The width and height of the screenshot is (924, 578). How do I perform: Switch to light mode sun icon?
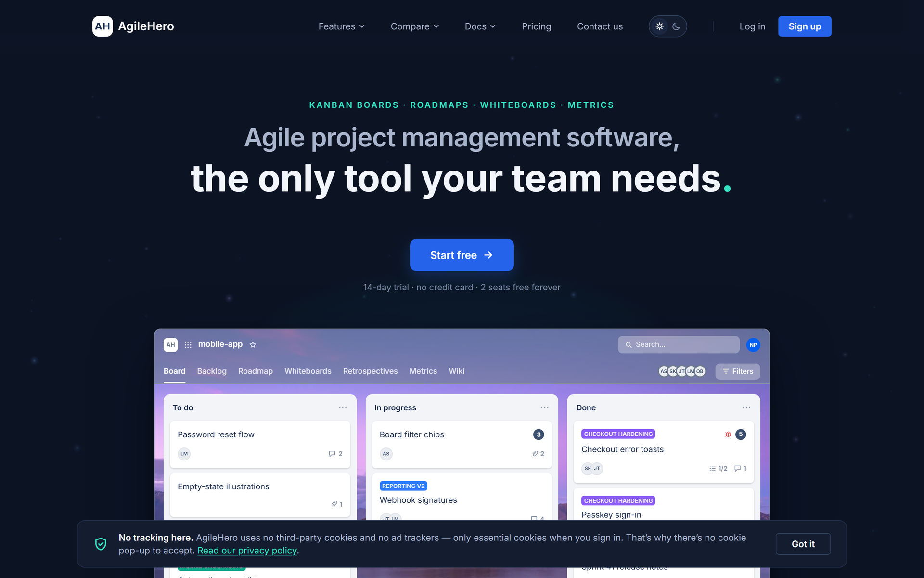click(660, 26)
